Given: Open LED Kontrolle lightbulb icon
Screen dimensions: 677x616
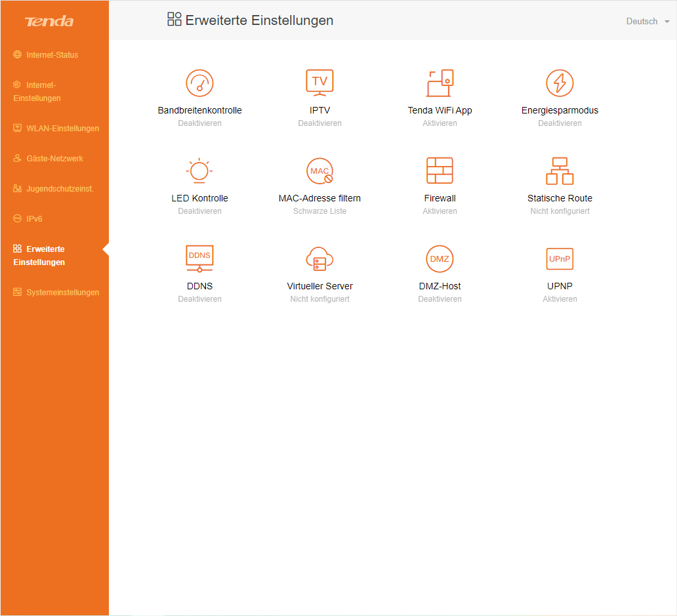Looking at the screenshot, I should pyautogui.click(x=199, y=171).
